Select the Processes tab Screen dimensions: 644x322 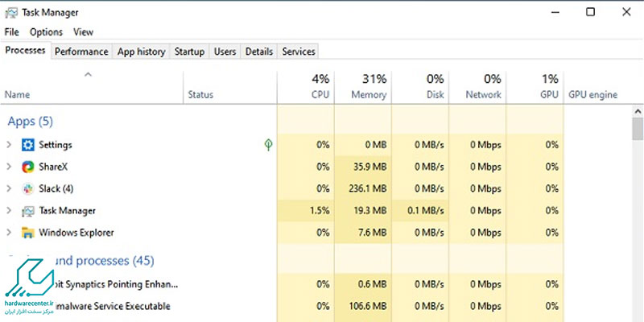(x=26, y=51)
